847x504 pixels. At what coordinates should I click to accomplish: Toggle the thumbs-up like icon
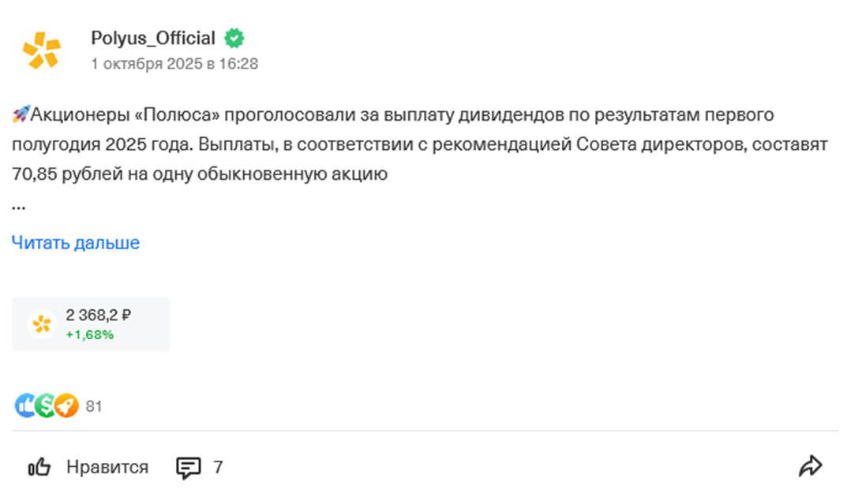[39, 468]
